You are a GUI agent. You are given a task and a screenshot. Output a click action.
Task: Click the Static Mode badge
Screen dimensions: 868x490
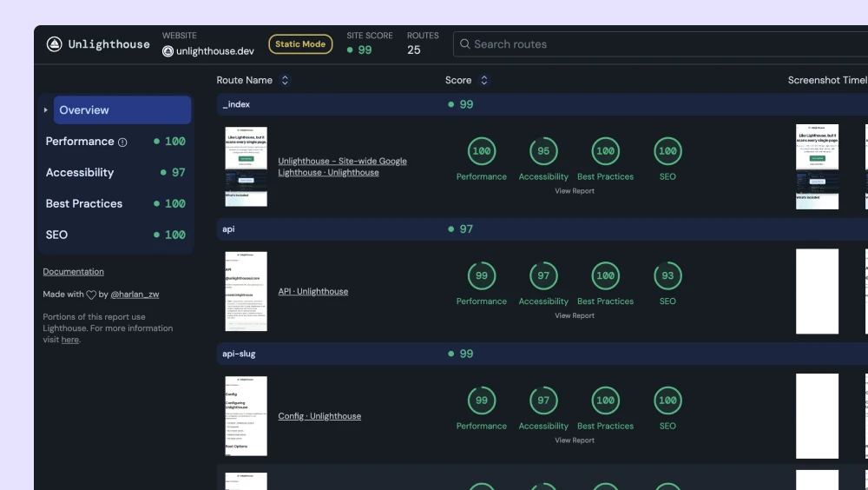tap(300, 43)
